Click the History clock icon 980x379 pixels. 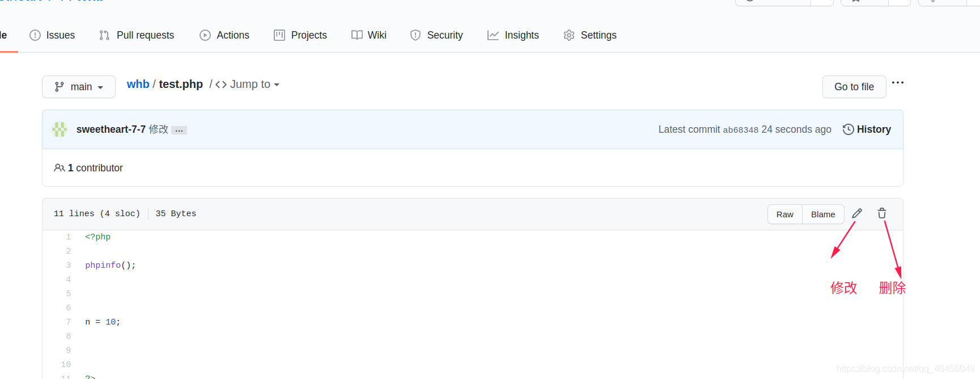tap(849, 129)
